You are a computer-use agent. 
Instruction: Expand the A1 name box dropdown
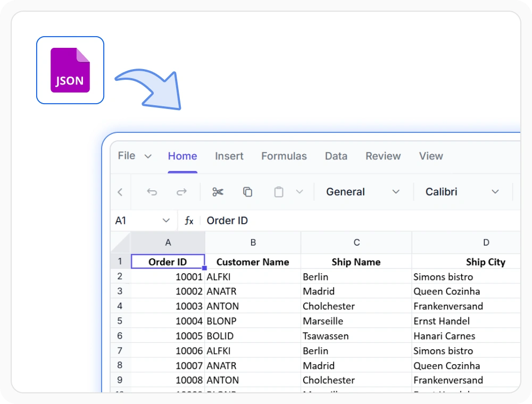point(166,221)
